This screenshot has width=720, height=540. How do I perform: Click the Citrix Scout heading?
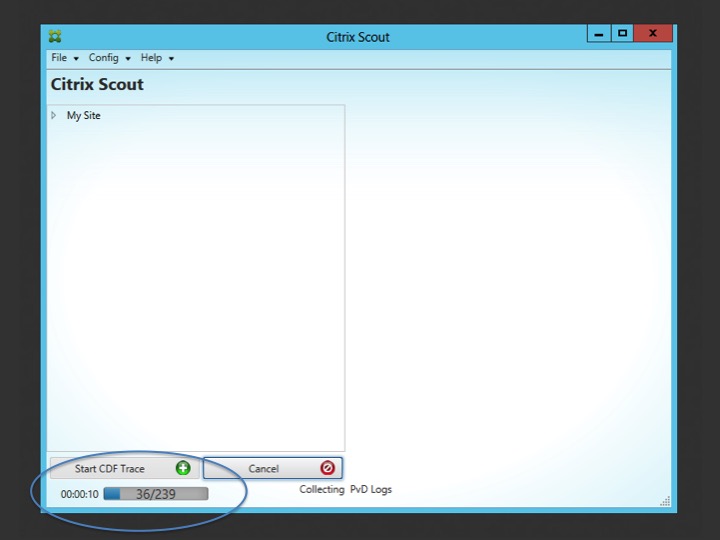coord(97,84)
